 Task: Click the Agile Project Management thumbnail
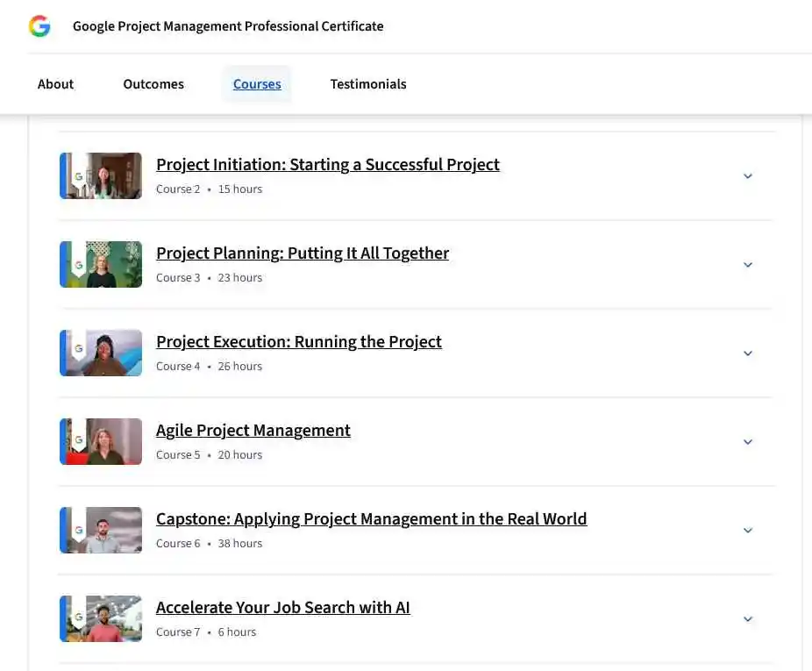pyautogui.click(x=101, y=441)
